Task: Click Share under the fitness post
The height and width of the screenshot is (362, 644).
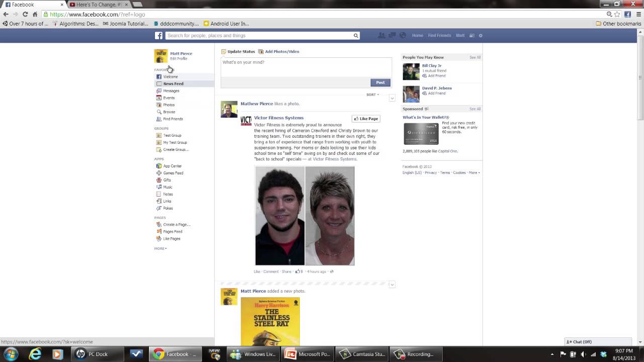Action: tap(286, 271)
